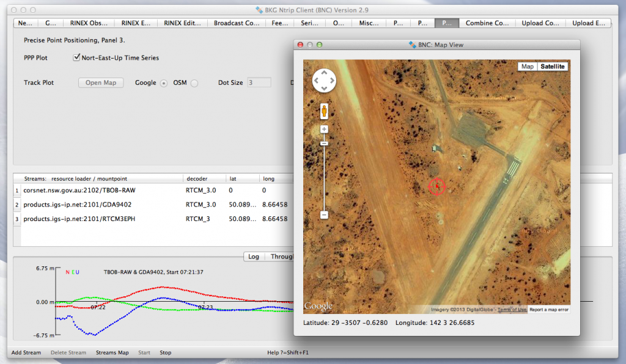The width and height of the screenshot is (626, 364).
Task: Toggle the North-East-Up Time Series checkbox
Action: click(77, 58)
